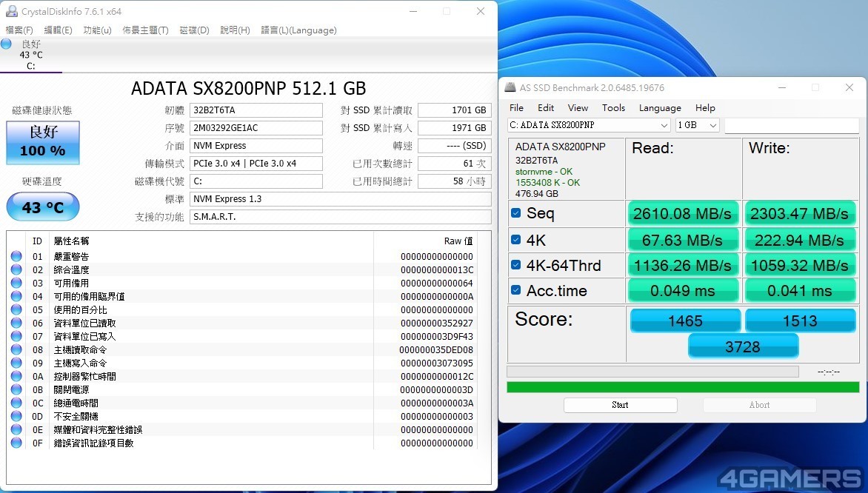Screen dimensions: 868x493
Task: Uncheck the 4K-64Thrd benchmark checkbox
Action: pyautogui.click(x=516, y=264)
